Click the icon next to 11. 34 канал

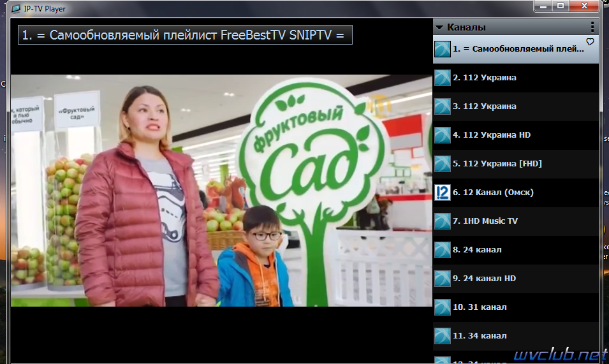coord(443,336)
